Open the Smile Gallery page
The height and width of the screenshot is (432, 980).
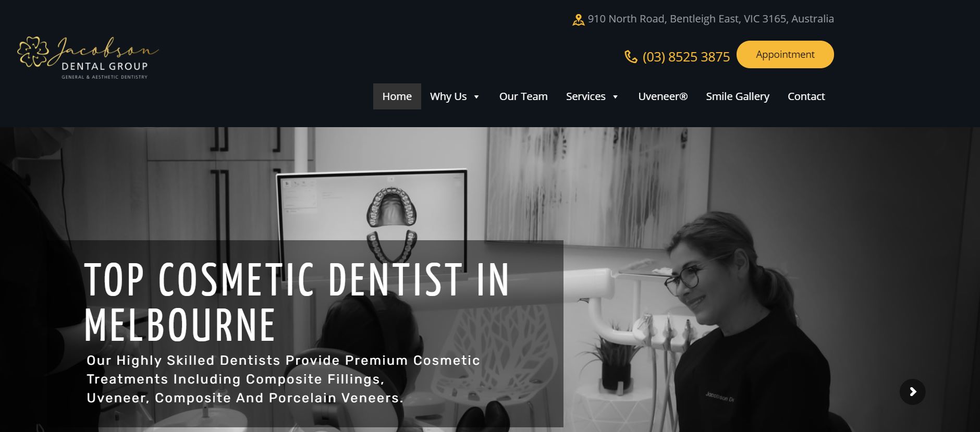(x=737, y=96)
